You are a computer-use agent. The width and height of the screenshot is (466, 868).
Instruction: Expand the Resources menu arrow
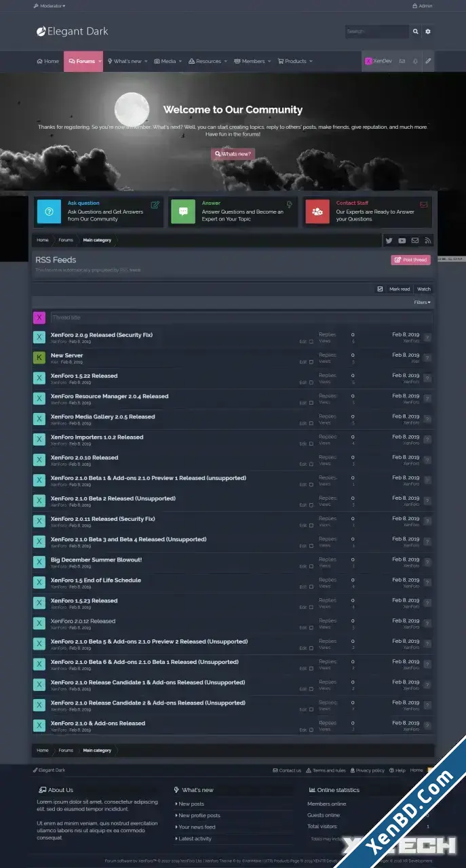227,61
